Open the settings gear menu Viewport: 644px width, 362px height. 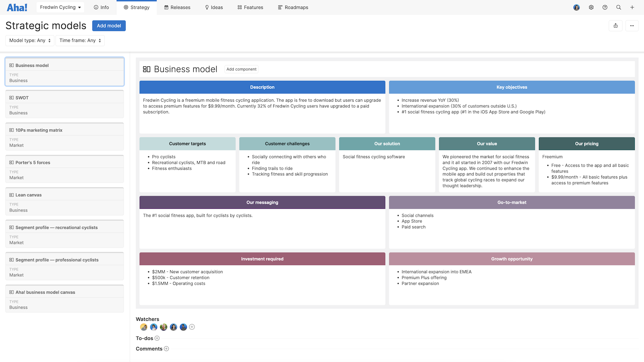(591, 7)
